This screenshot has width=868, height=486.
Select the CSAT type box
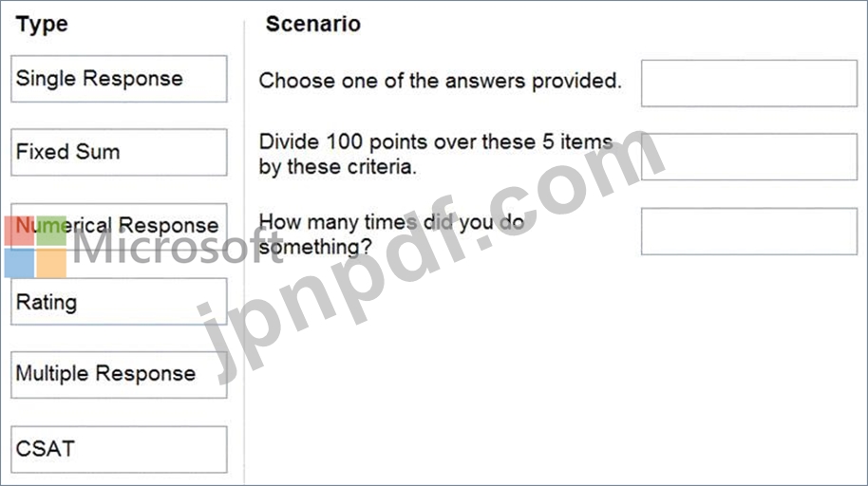coord(119,450)
